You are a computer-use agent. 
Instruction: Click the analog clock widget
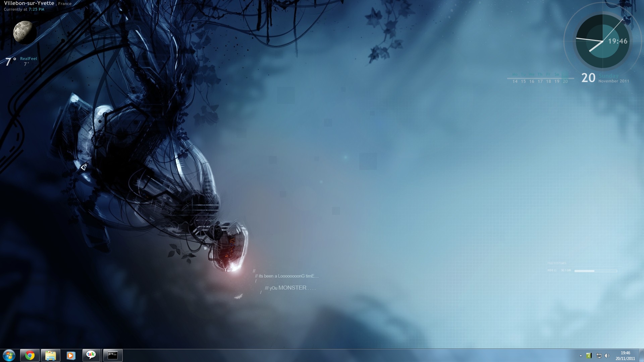pos(602,41)
